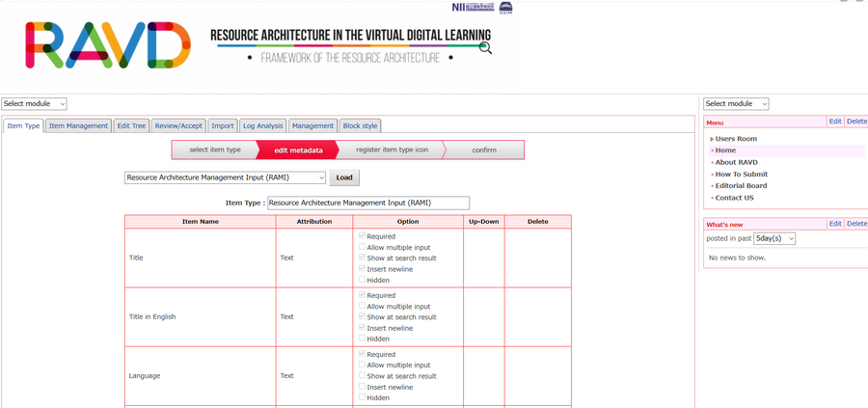Screen dimensions: 868x408
Task: Click the Item Name column header
Action: pos(201,222)
